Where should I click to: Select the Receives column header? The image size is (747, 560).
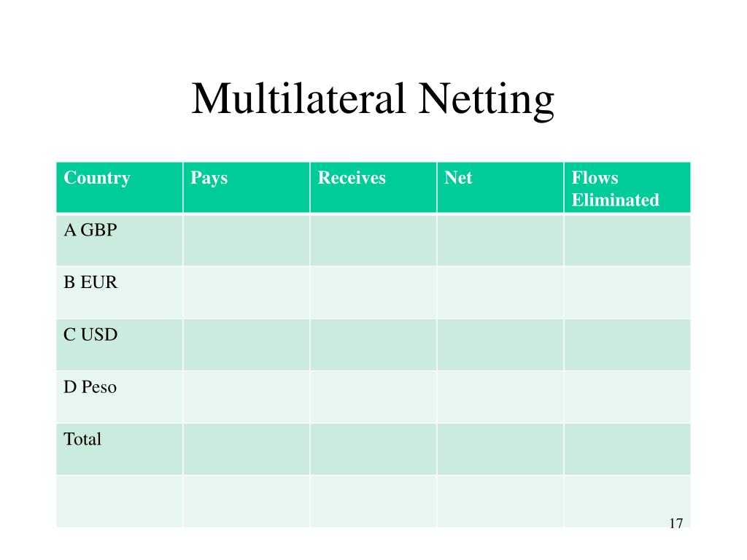(373, 187)
